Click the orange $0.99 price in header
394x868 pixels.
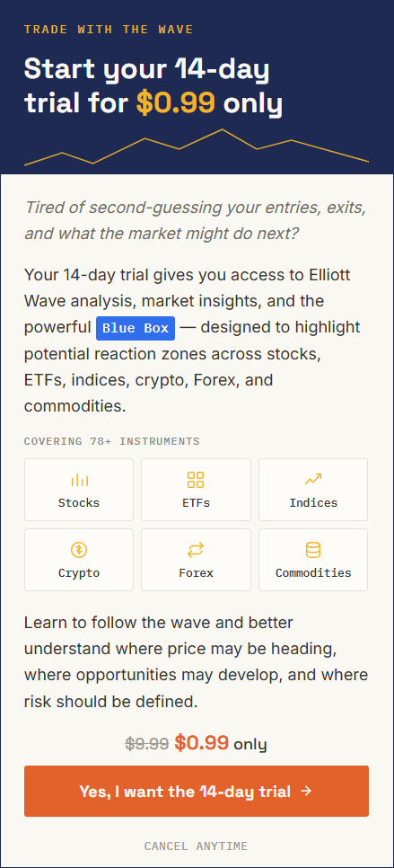click(176, 103)
